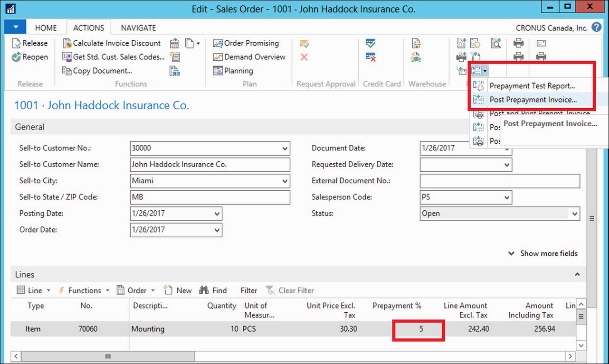This screenshot has width=609, height=364.
Task: Switch to the NAVIGATE tab
Action: pyautogui.click(x=138, y=28)
